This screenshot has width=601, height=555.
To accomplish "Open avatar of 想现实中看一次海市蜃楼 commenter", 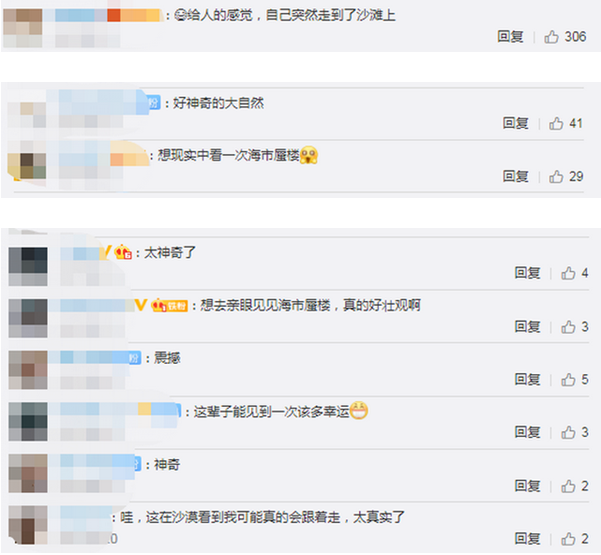I will coord(27,166).
